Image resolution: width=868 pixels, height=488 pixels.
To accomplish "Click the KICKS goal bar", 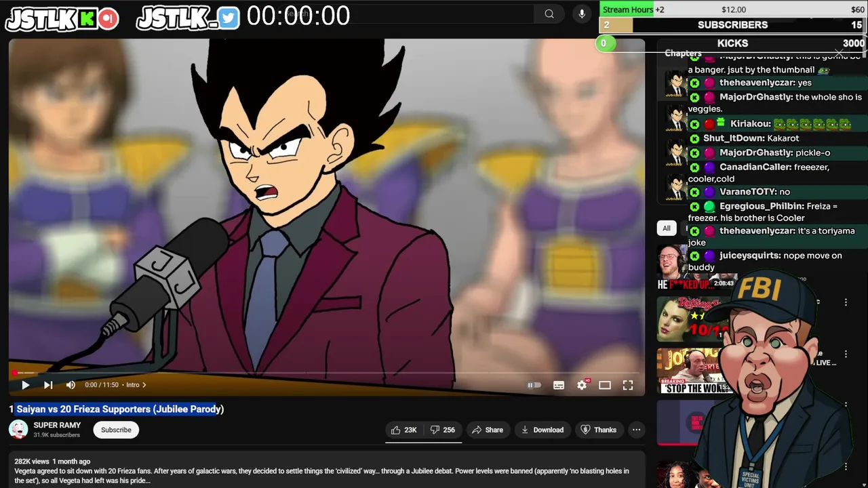I will [733, 43].
